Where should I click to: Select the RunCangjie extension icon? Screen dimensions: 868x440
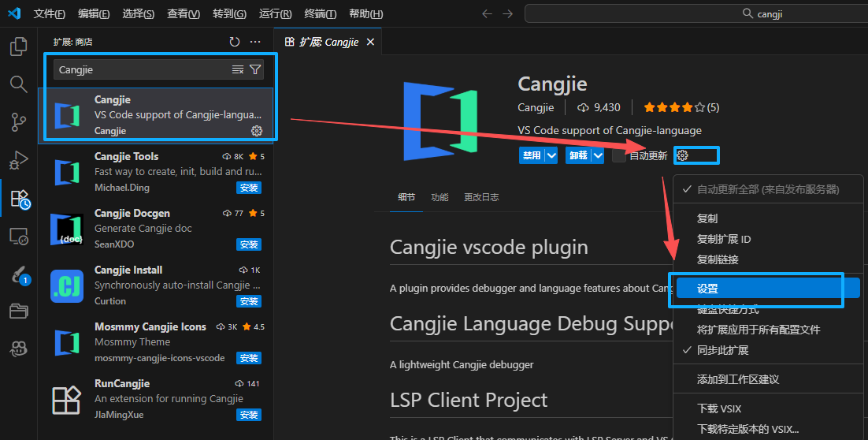67,400
